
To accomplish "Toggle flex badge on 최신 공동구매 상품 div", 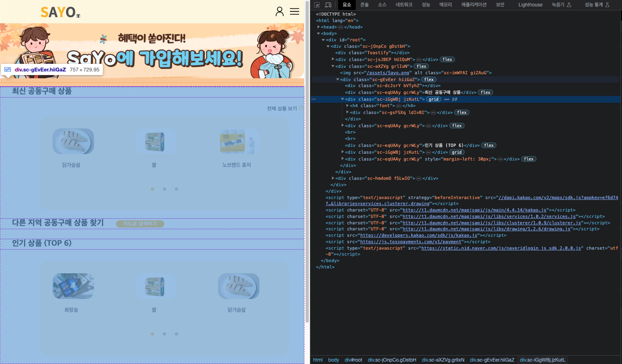I will (485, 92).
